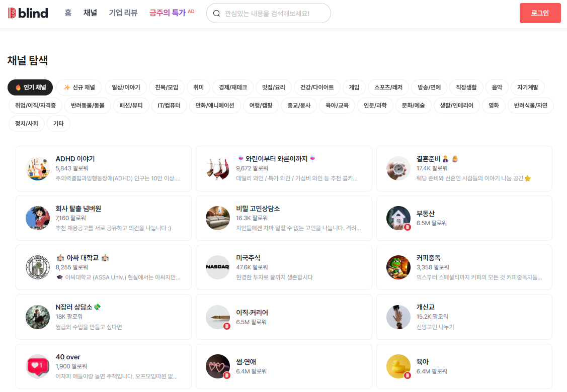
Task: Open the NASDAQ logo of 미국주식 channel
Action: coord(218,267)
